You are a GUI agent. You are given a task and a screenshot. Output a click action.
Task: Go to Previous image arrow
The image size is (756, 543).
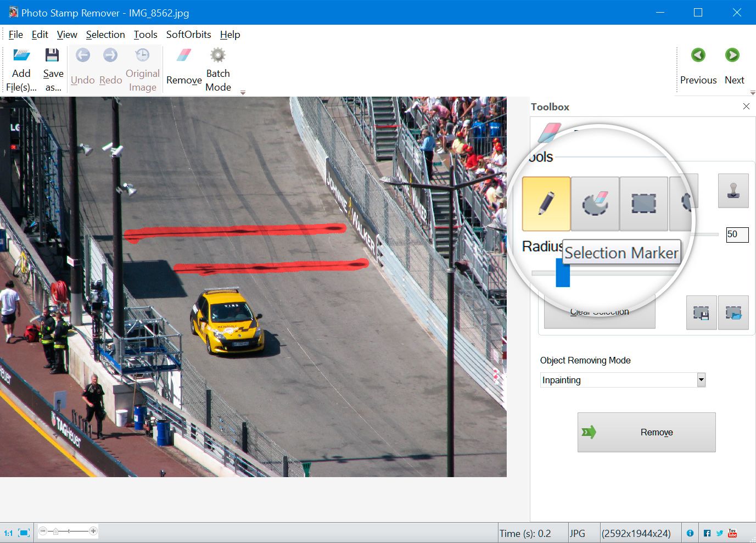coord(698,55)
